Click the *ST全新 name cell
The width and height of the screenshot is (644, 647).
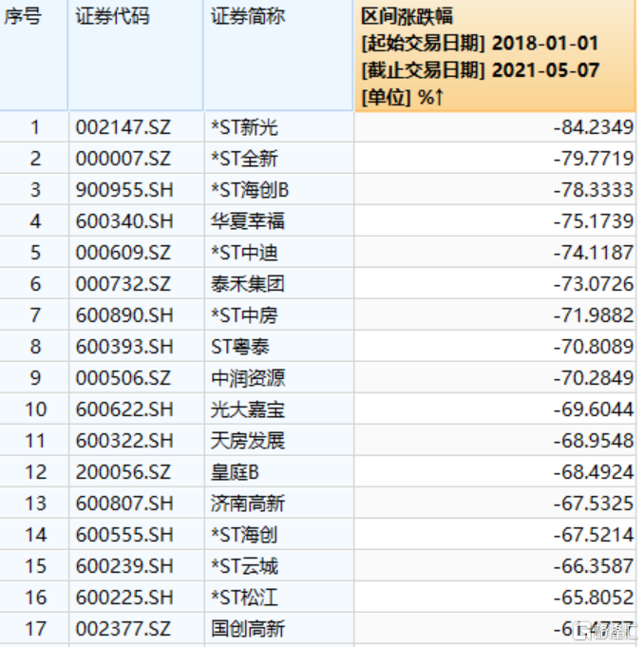coord(245,159)
